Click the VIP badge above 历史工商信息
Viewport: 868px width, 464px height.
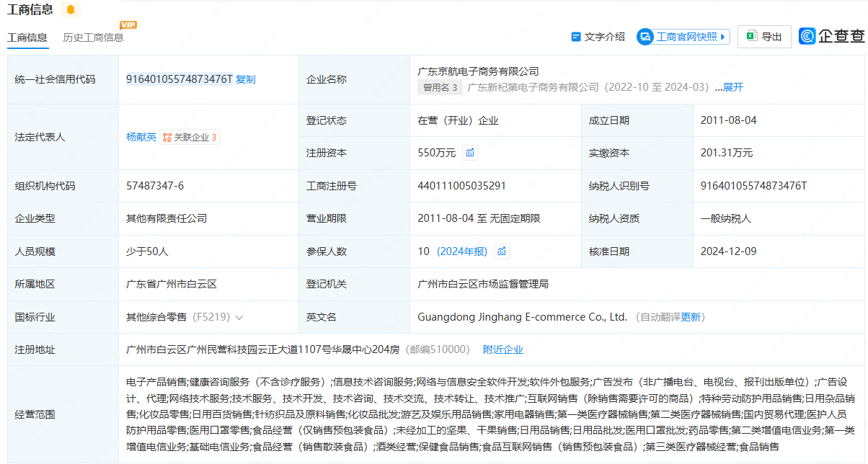(x=128, y=25)
